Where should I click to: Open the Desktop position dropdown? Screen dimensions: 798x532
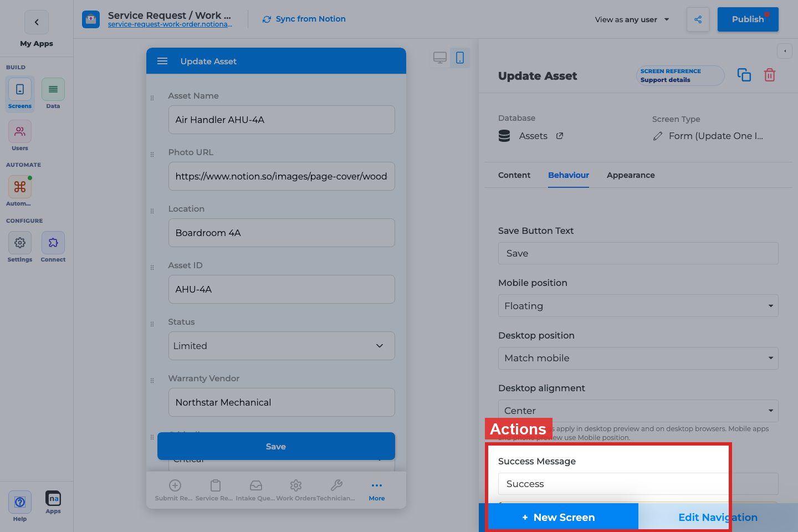tap(638, 359)
